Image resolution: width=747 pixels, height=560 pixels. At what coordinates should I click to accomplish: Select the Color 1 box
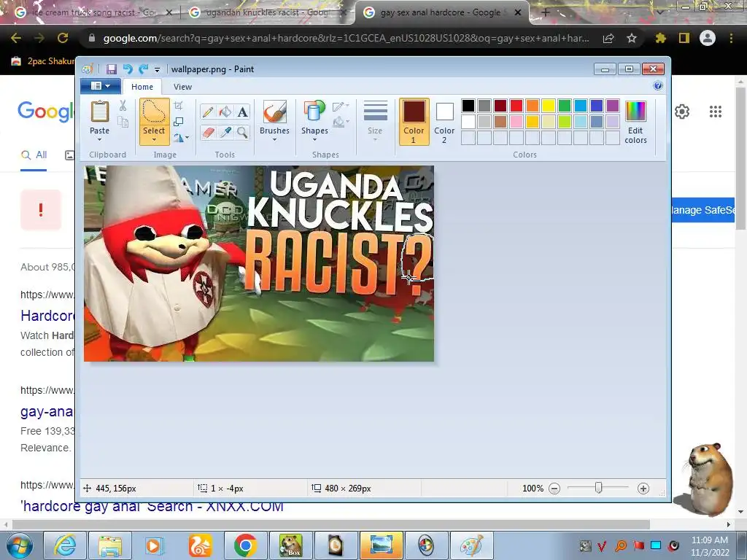[x=414, y=122]
